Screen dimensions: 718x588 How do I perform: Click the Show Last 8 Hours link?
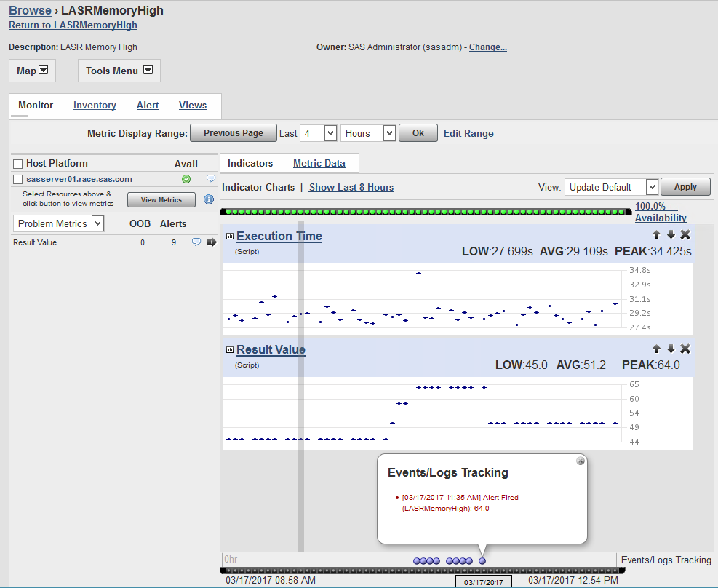tap(351, 187)
